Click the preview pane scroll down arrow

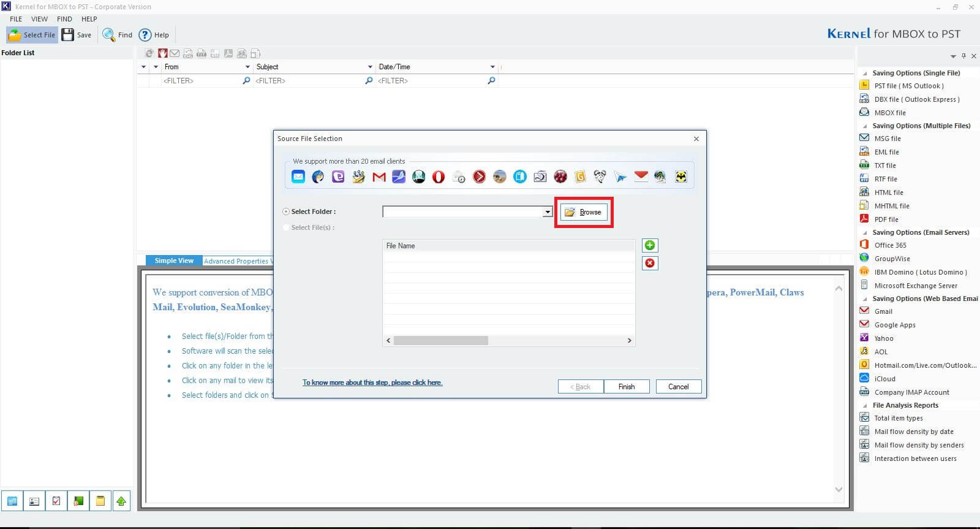(x=839, y=489)
